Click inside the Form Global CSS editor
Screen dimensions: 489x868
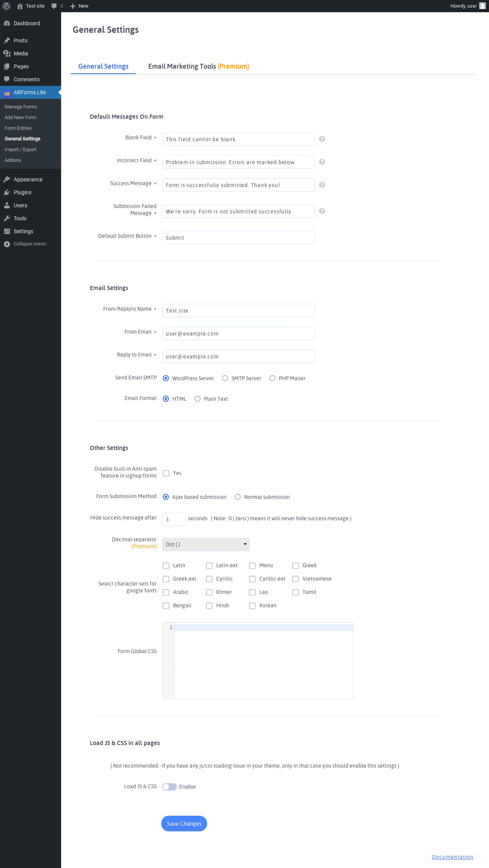[263, 661]
